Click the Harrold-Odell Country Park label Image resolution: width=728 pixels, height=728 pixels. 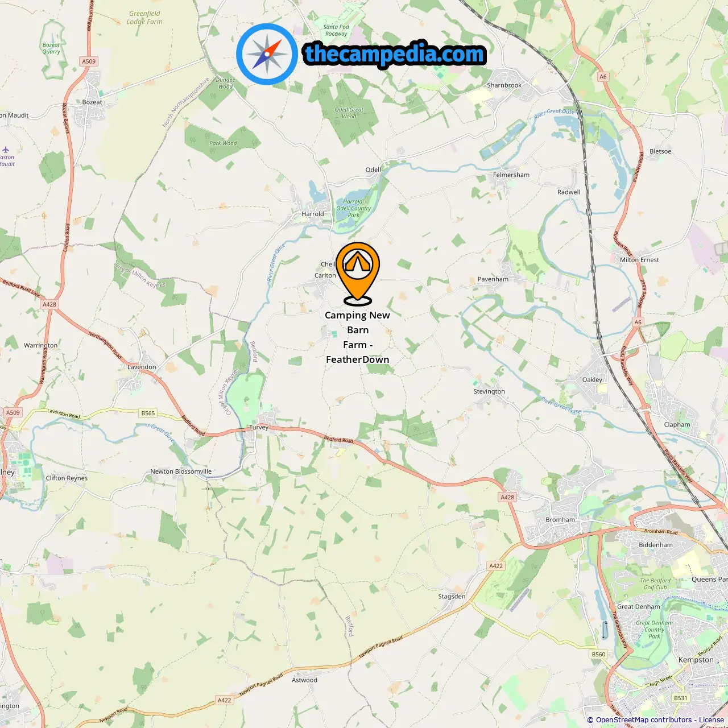point(353,208)
